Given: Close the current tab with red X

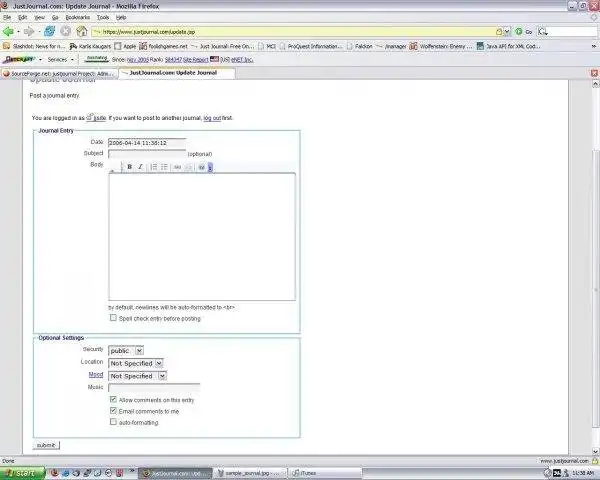Looking at the screenshot, I should 594,73.
